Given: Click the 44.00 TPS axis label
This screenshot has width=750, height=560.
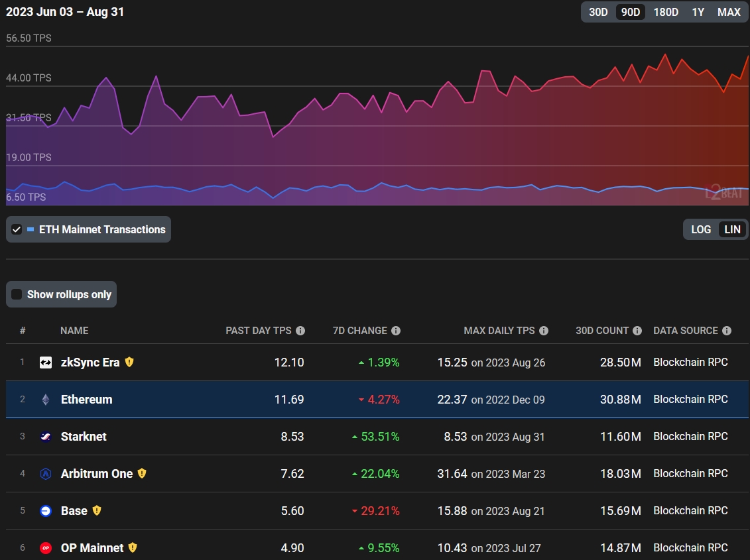Looking at the screenshot, I should coord(29,78).
